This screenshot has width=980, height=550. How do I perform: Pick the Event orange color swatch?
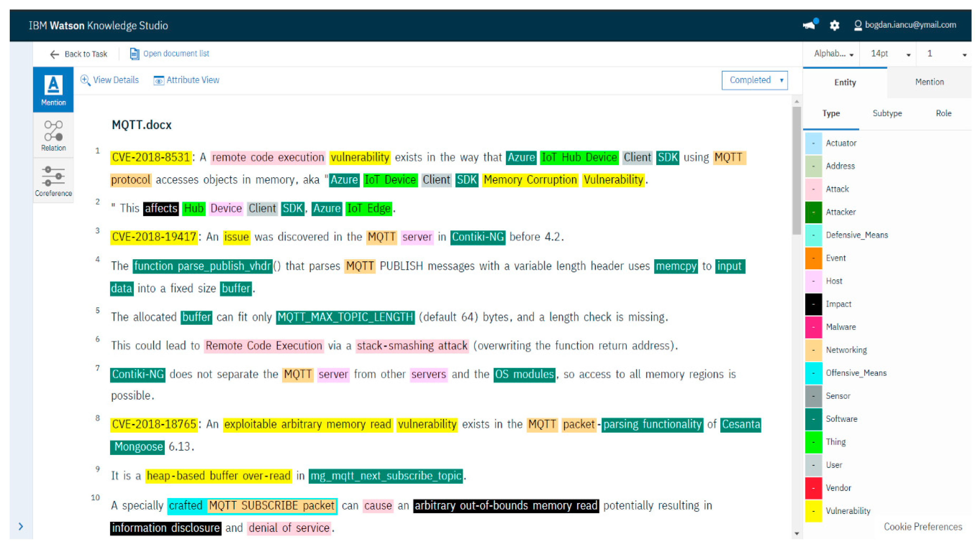coord(814,258)
